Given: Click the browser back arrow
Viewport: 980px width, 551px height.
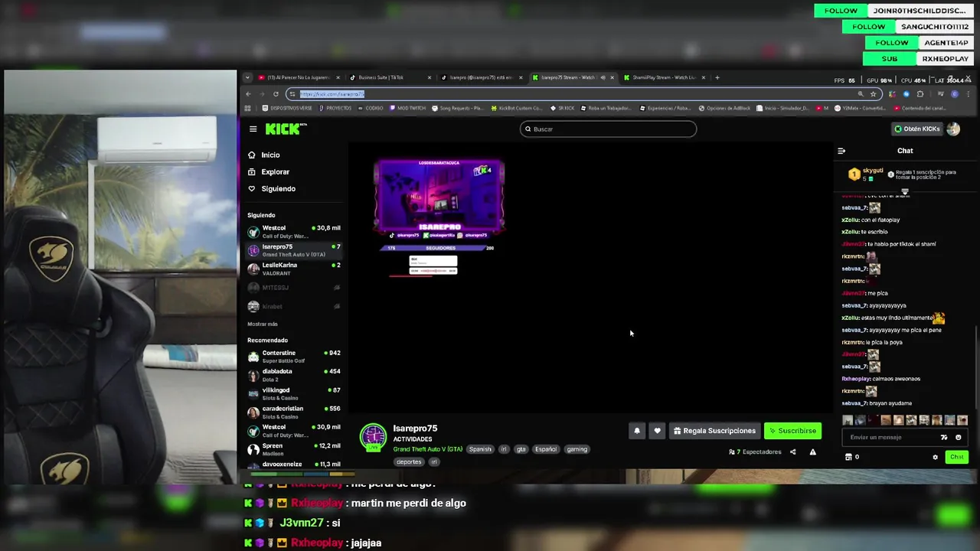Looking at the screenshot, I should (248, 94).
